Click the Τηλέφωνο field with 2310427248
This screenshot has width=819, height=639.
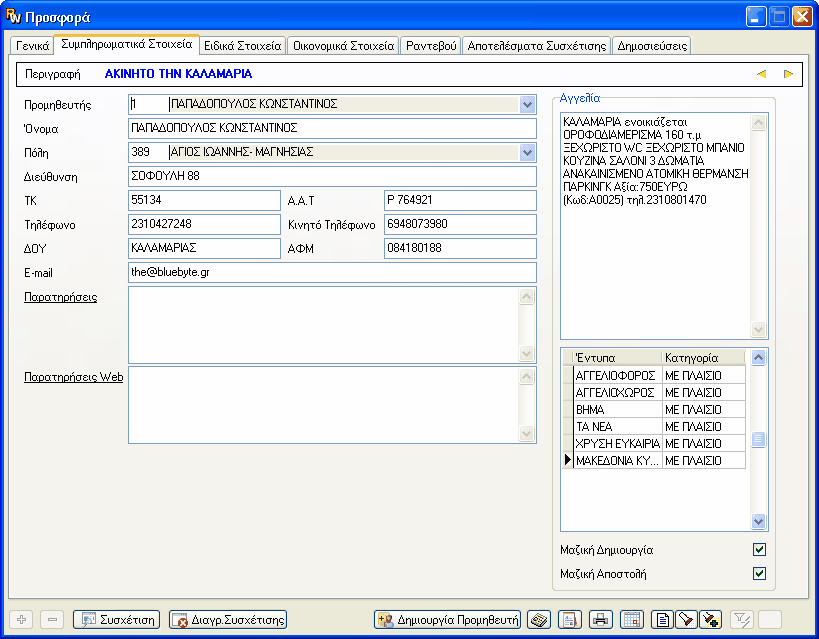coord(204,225)
